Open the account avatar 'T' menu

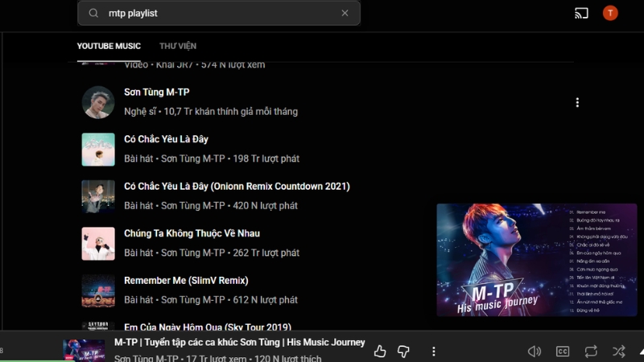pyautogui.click(x=610, y=13)
